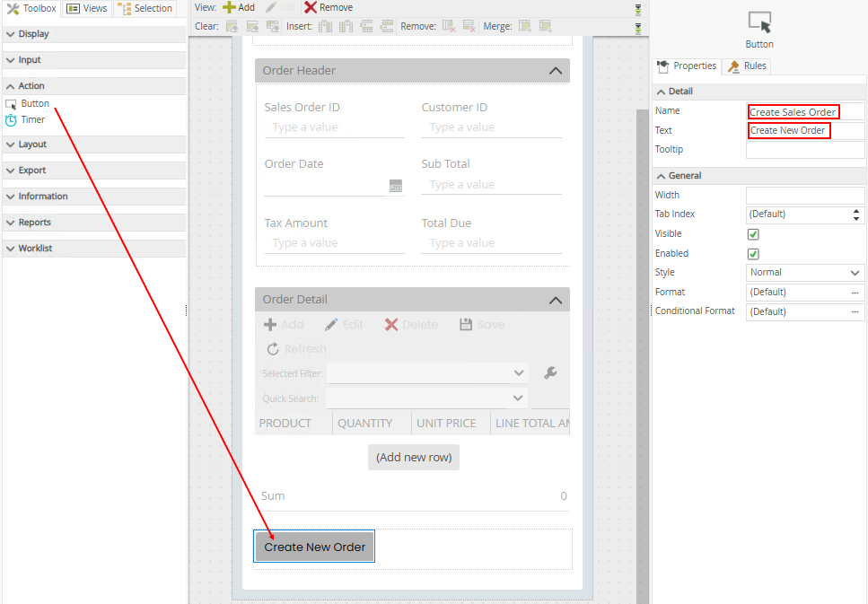
Task: Uncheck the Visible checkbox
Action: point(754,234)
